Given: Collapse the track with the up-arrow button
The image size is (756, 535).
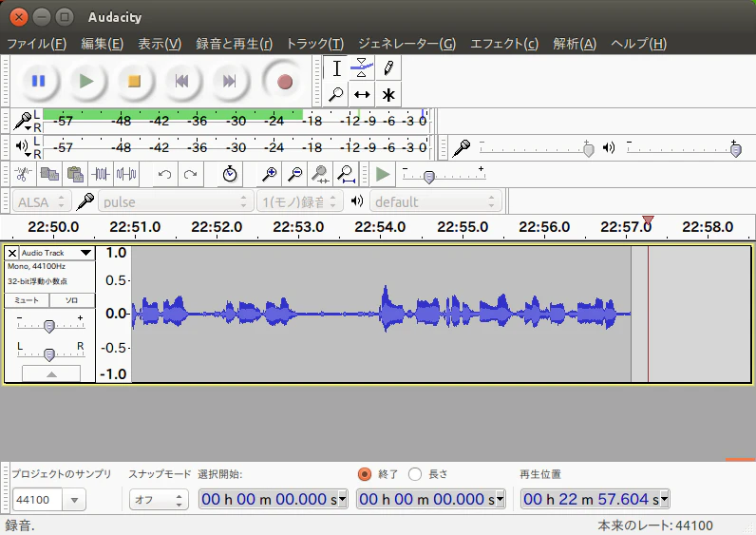Looking at the screenshot, I should tap(51, 373).
